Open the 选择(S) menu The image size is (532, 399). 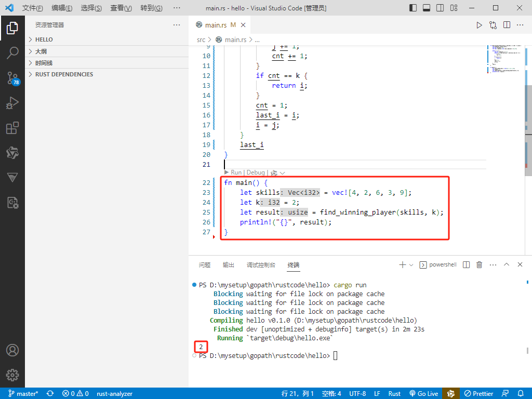click(91, 8)
